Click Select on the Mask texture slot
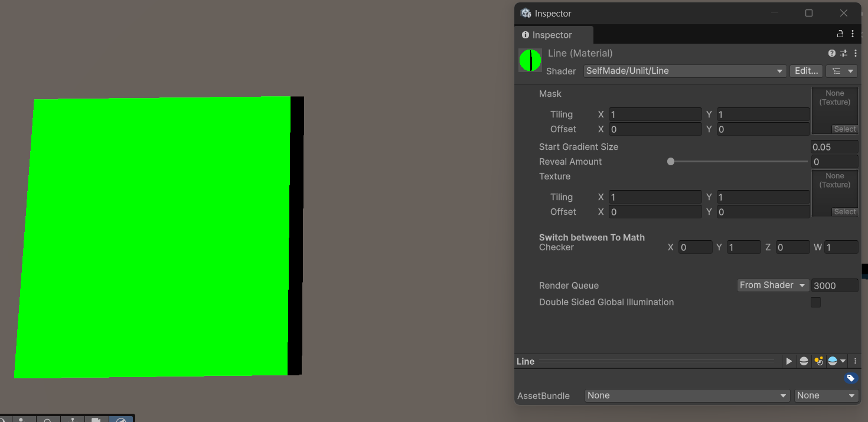868x422 pixels. point(844,129)
